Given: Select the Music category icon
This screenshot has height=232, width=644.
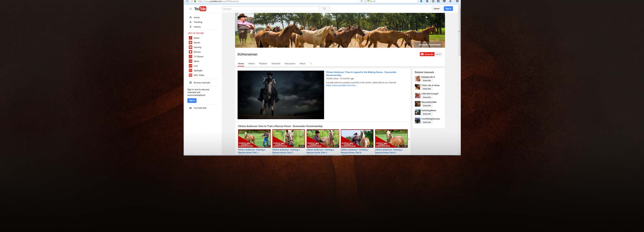Looking at the screenshot, I should point(190,38).
